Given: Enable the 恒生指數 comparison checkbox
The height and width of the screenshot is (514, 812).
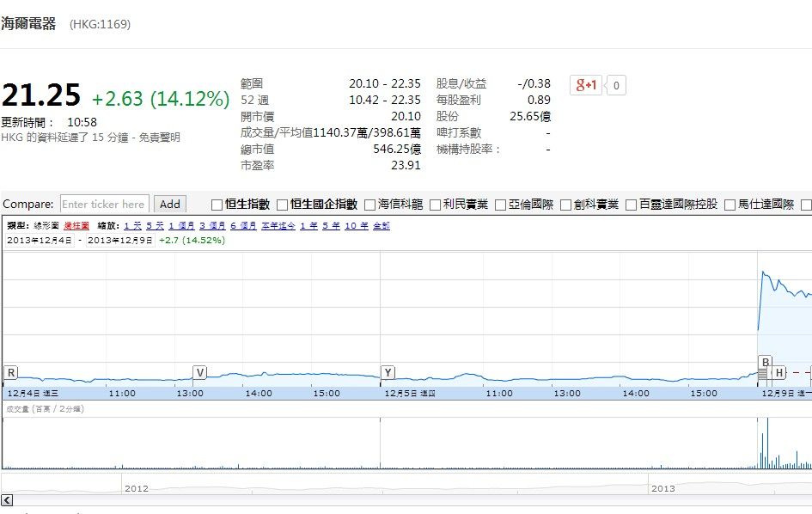Looking at the screenshot, I should (x=217, y=205).
